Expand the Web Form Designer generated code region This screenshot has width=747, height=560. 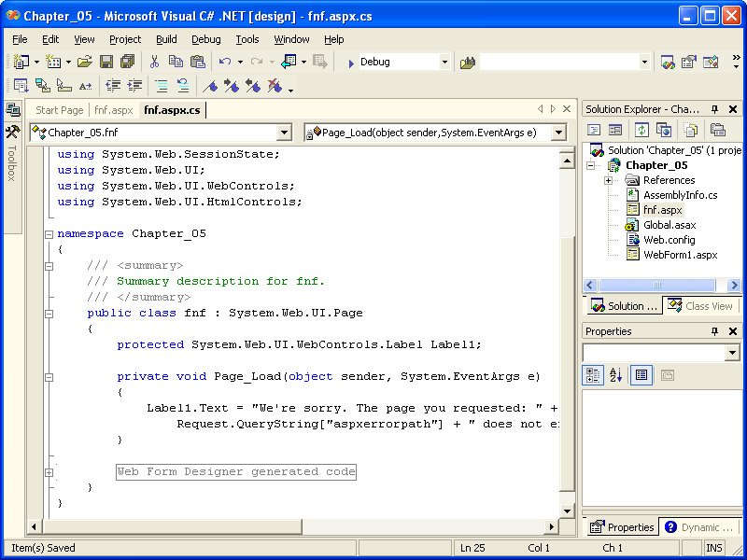(x=49, y=472)
